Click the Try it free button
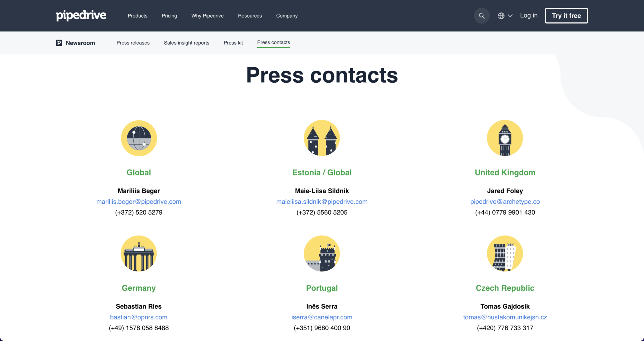Viewport: 644px width, 341px height. click(x=566, y=15)
